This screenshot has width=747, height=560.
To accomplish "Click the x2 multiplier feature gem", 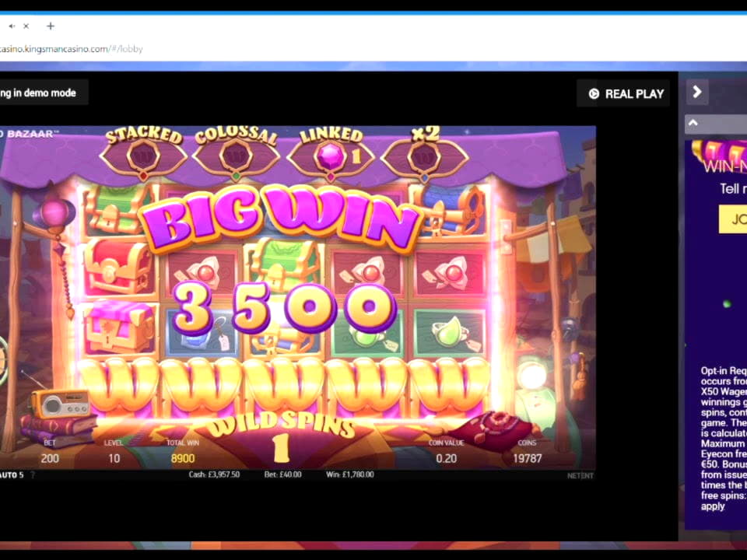I will click(x=424, y=157).
